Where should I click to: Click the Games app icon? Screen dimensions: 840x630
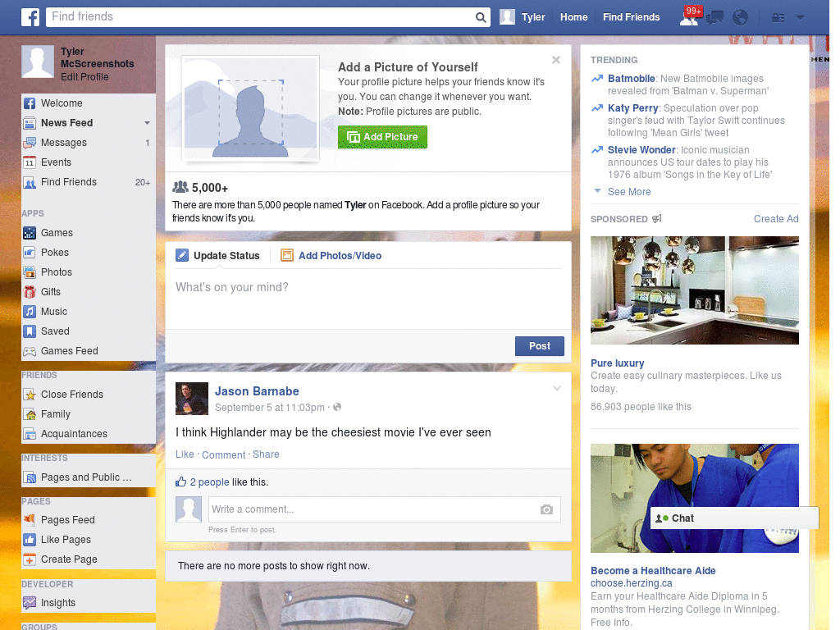tap(30, 233)
